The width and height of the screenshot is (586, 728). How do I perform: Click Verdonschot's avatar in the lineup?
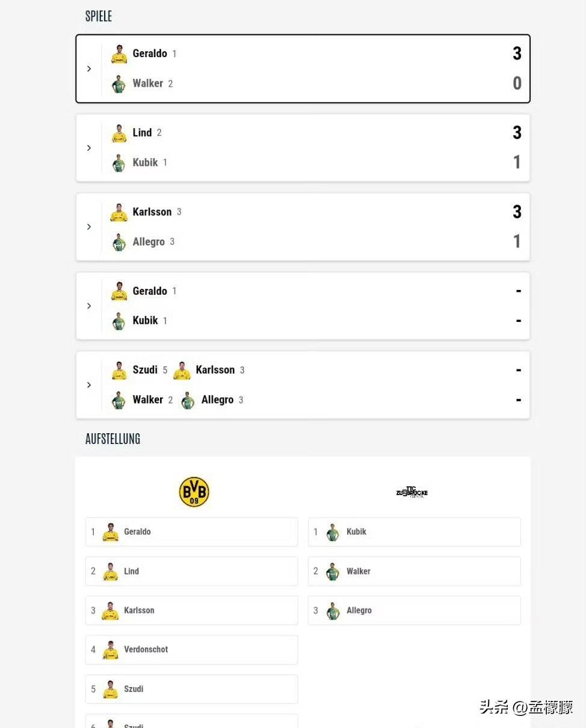point(110,650)
